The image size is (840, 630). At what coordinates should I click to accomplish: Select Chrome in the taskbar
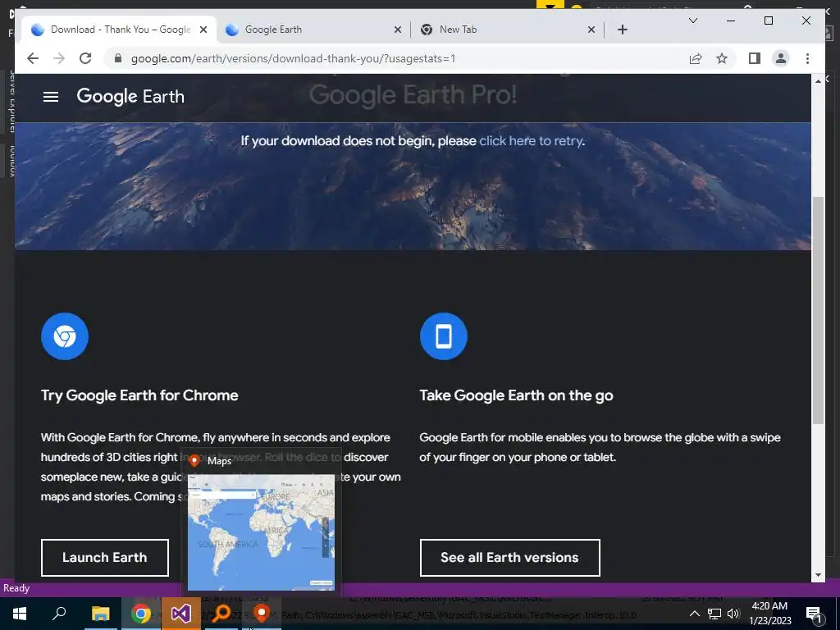[x=141, y=614]
